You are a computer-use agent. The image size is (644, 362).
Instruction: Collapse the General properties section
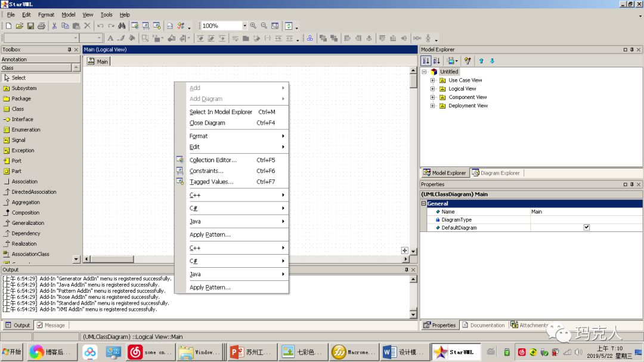point(423,203)
